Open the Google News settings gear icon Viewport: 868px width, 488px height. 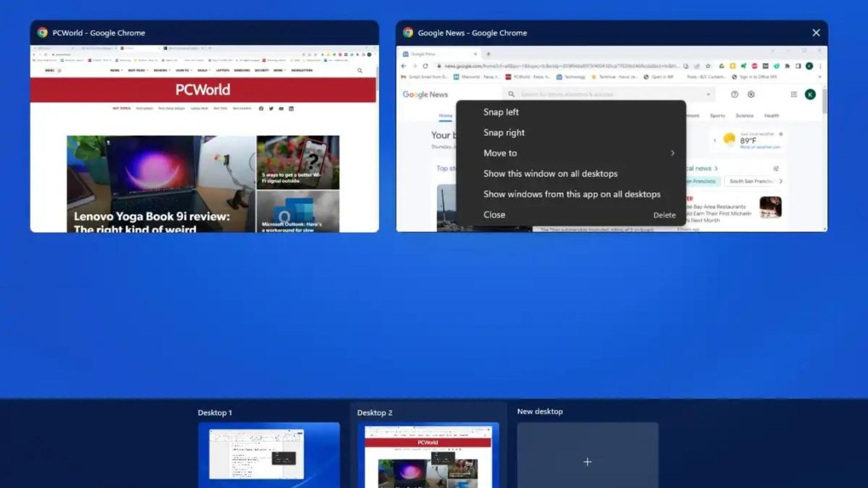(751, 94)
